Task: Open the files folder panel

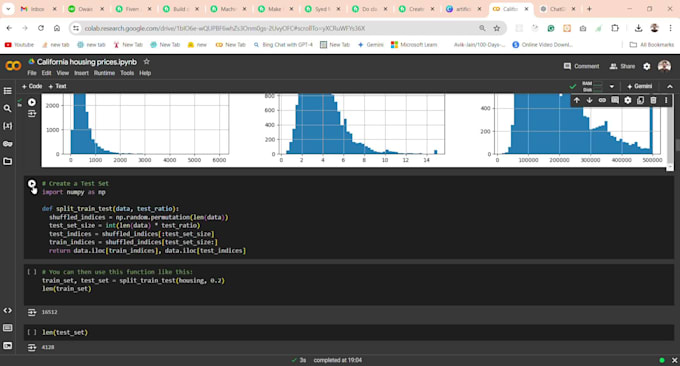Action: (x=7, y=161)
